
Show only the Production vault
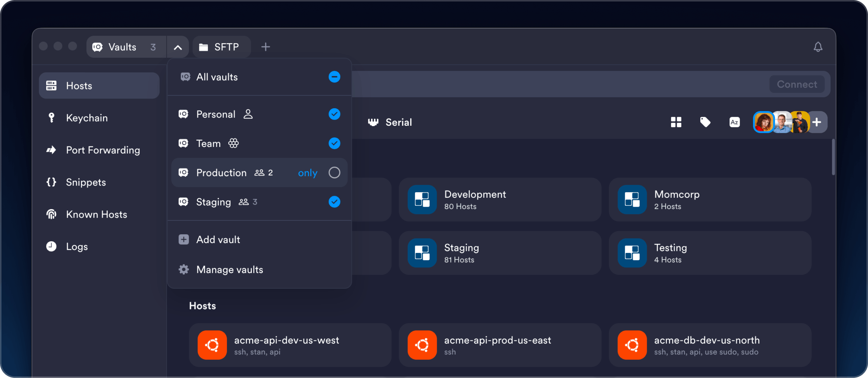(x=307, y=173)
